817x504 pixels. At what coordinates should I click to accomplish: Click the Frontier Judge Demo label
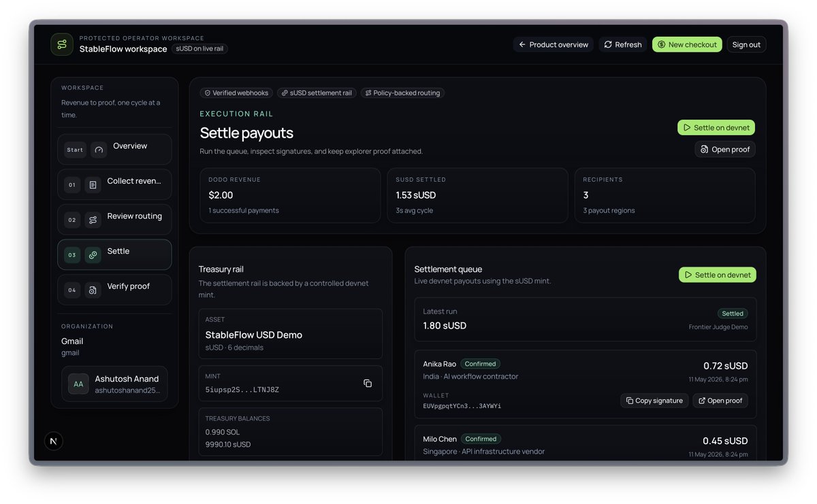(x=718, y=327)
